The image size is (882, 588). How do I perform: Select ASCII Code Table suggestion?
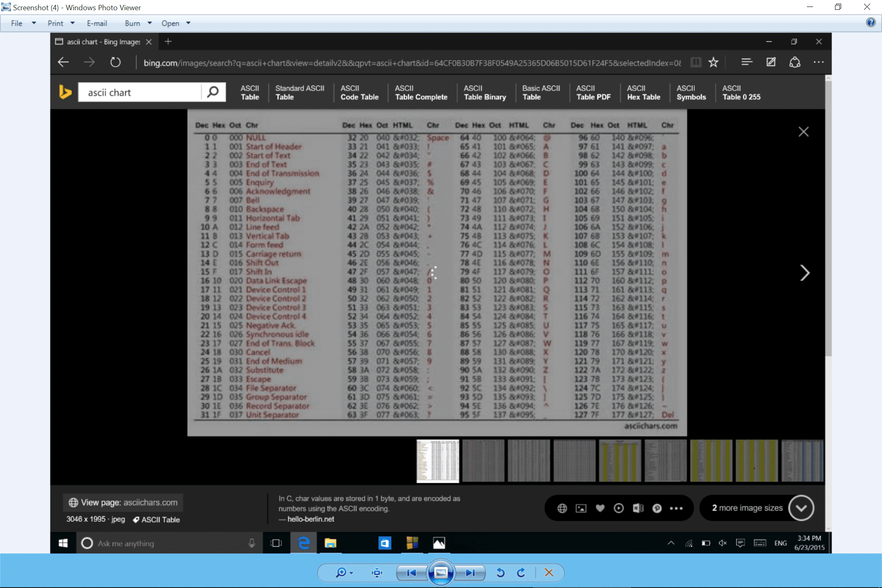point(359,93)
